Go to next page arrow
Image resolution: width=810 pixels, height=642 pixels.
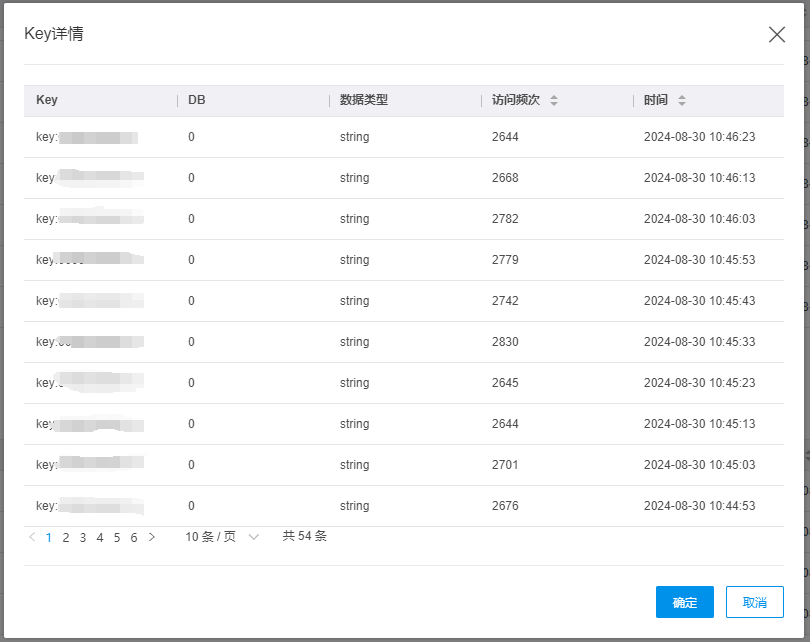(x=152, y=537)
